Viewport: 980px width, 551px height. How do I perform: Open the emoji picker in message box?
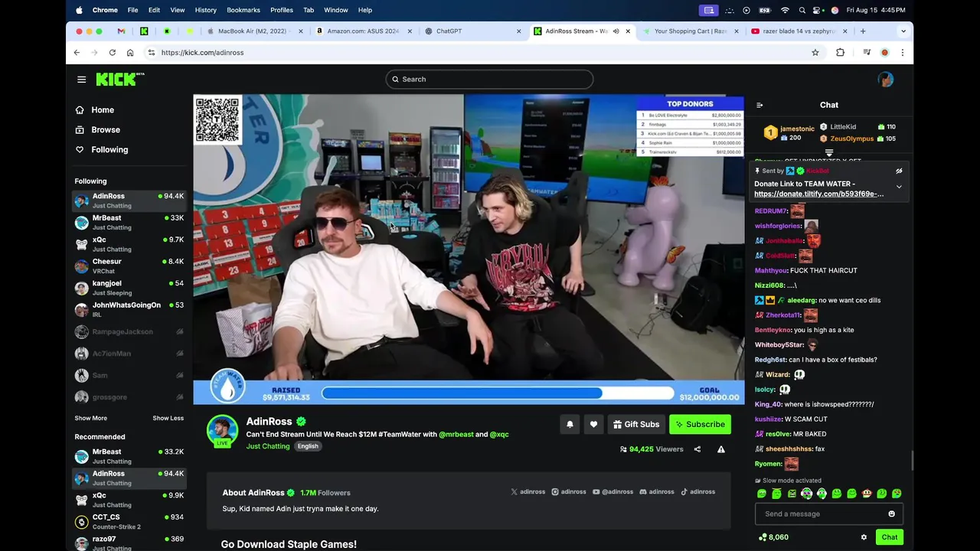[891, 514]
